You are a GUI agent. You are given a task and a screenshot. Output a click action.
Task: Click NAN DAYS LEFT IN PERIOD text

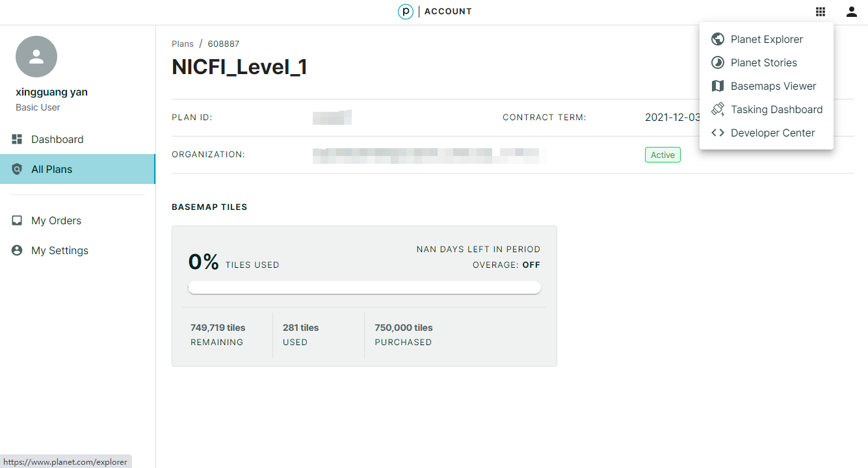479,249
